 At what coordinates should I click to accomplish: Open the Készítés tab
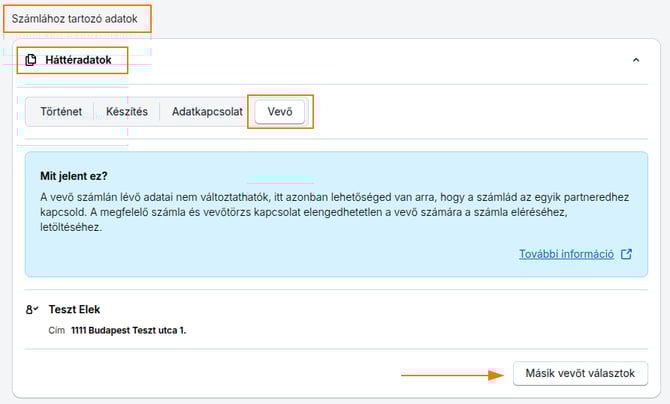127,112
